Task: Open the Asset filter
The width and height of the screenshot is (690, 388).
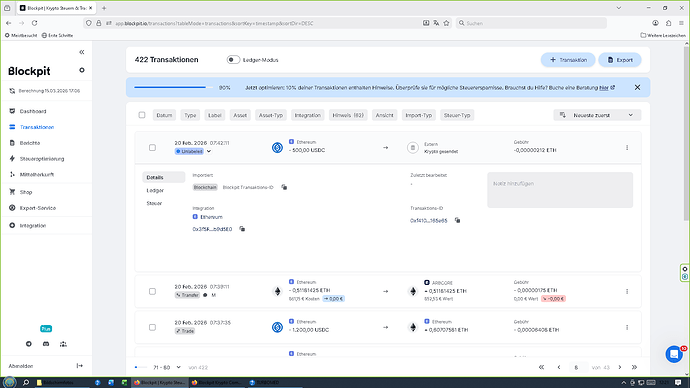Action: 240,115
